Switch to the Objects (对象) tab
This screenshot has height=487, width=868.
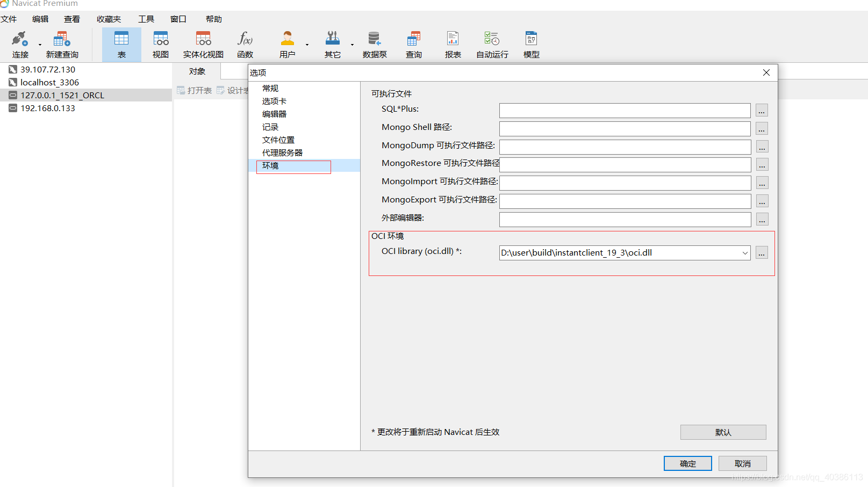(197, 71)
